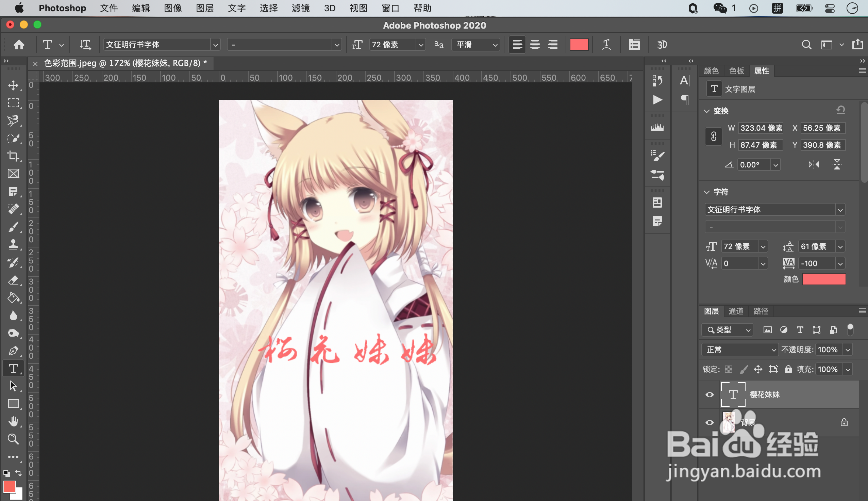Open opacity 不透明度 dropdown arrow
Viewport: 868px width, 501px height.
(x=848, y=350)
